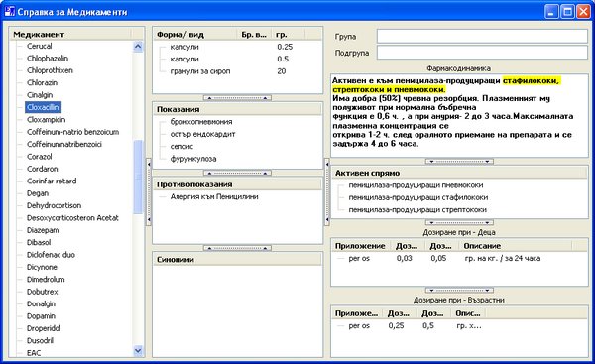Screen dimensions: 595x364
Task: Collapse splitter below Активен спрямо panel
Action: coord(459,222)
